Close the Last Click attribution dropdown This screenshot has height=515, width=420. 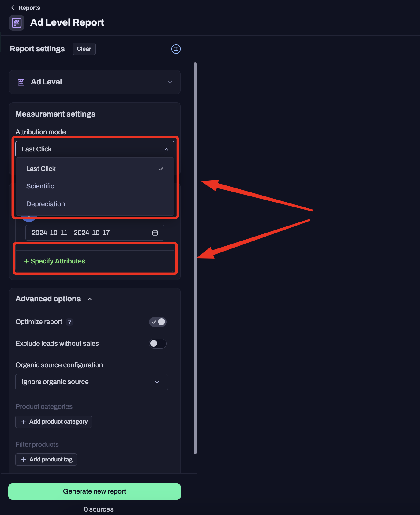pos(166,149)
